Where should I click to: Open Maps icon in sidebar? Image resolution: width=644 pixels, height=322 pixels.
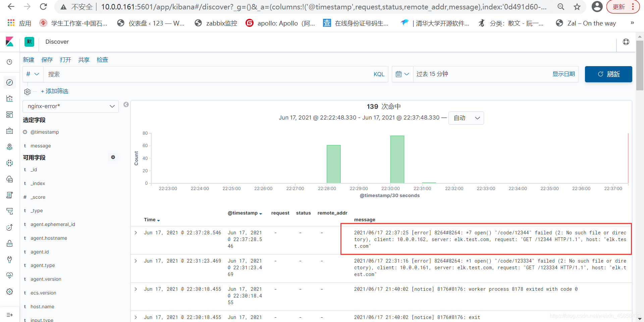click(x=10, y=147)
